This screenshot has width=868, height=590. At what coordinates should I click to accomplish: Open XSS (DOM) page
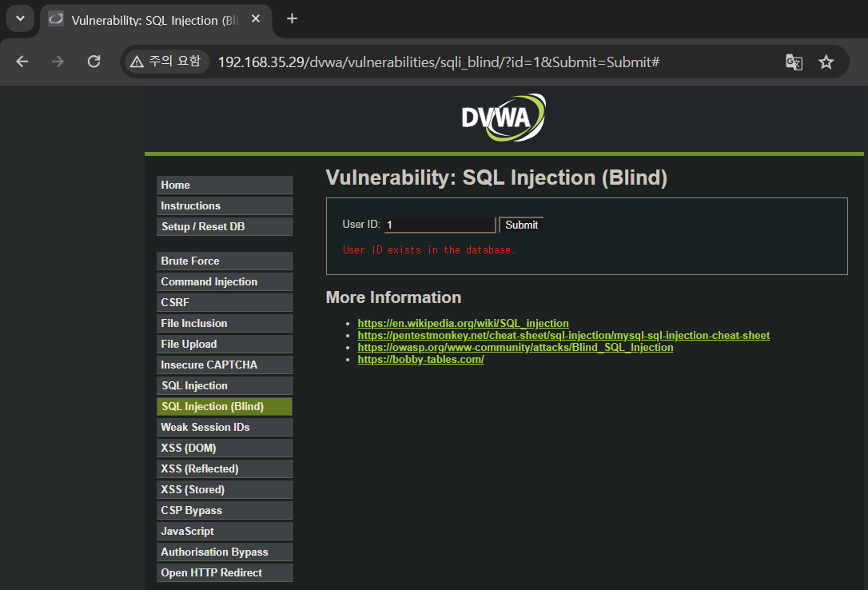[225, 448]
